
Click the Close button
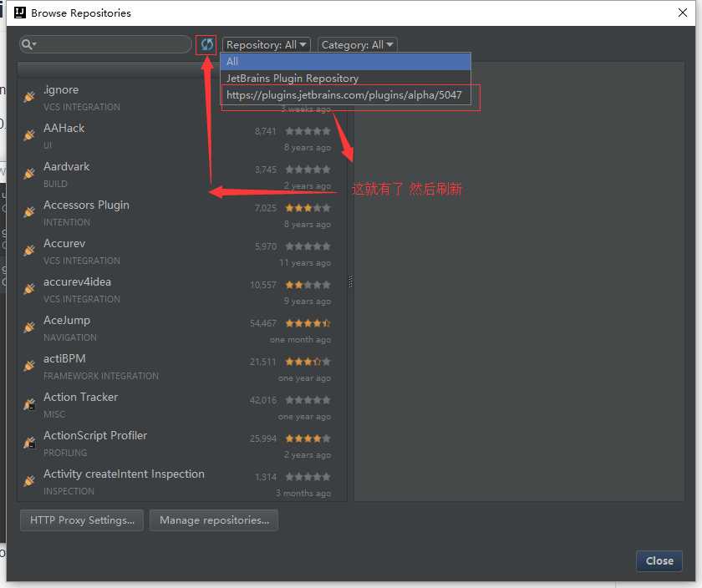[x=659, y=560]
